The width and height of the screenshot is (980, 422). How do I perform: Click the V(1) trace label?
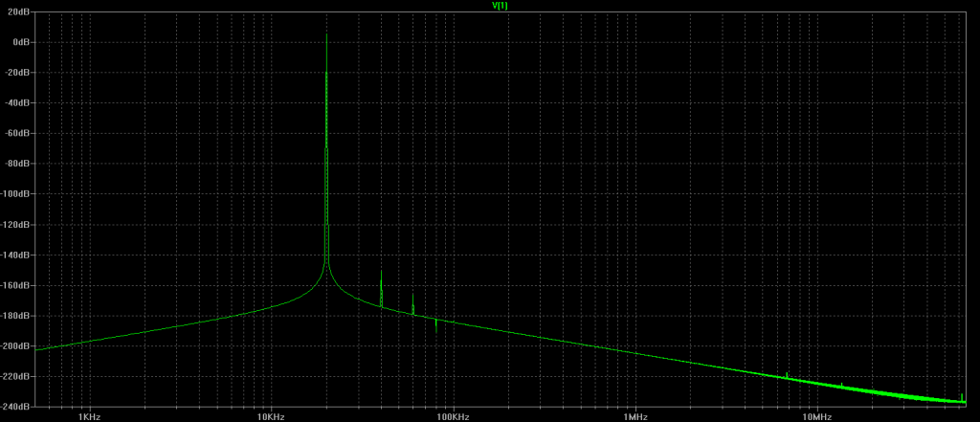tap(499, 5)
